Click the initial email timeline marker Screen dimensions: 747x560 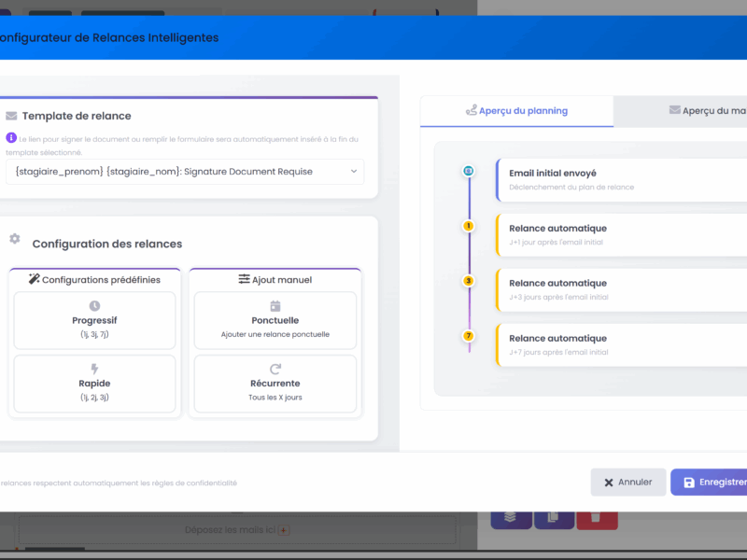coord(469,171)
